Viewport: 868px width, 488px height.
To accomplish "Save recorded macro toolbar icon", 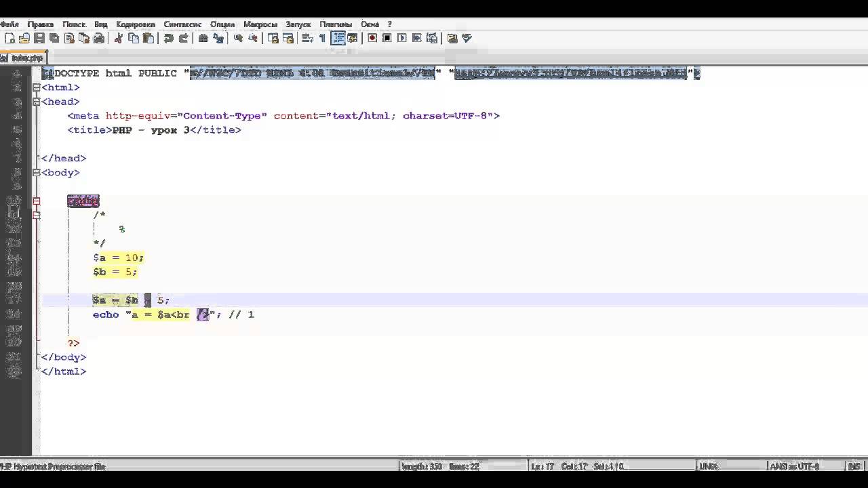I will tap(432, 39).
